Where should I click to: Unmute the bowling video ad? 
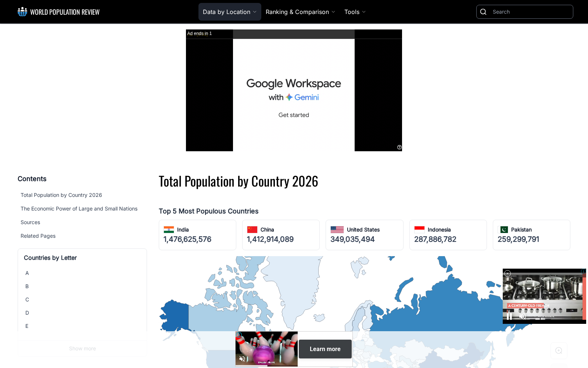coord(242,359)
